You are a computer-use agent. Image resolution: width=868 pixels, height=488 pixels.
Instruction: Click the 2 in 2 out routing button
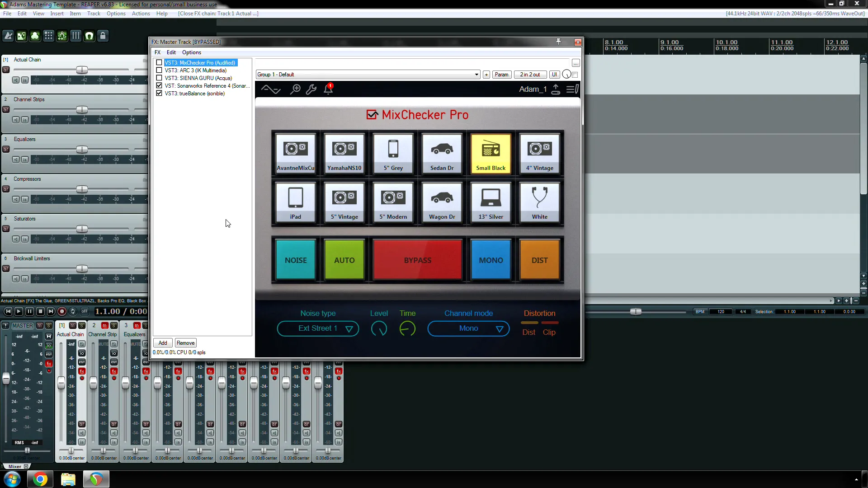pyautogui.click(x=530, y=75)
